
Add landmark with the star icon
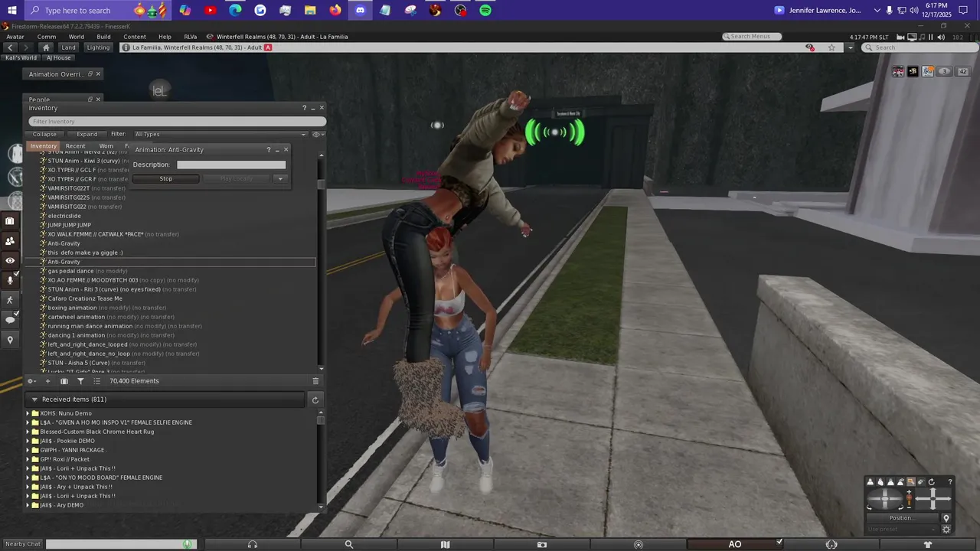pyautogui.click(x=831, y=47)
